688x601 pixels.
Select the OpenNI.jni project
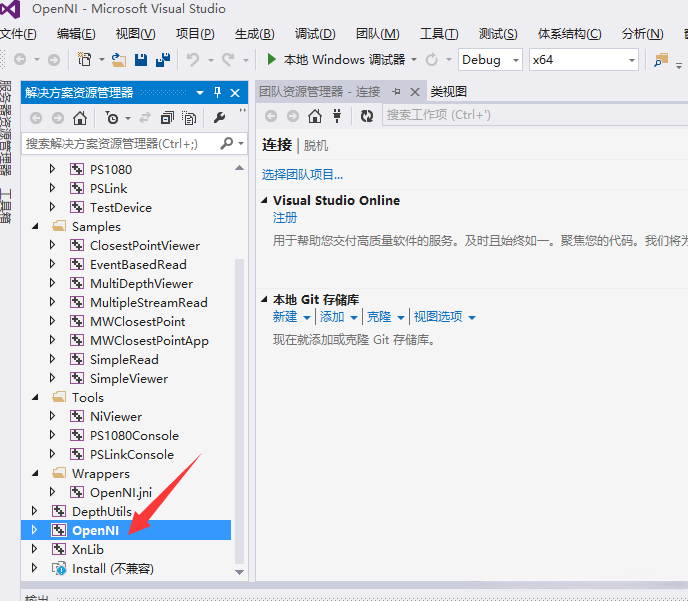(x=121, y=493)
